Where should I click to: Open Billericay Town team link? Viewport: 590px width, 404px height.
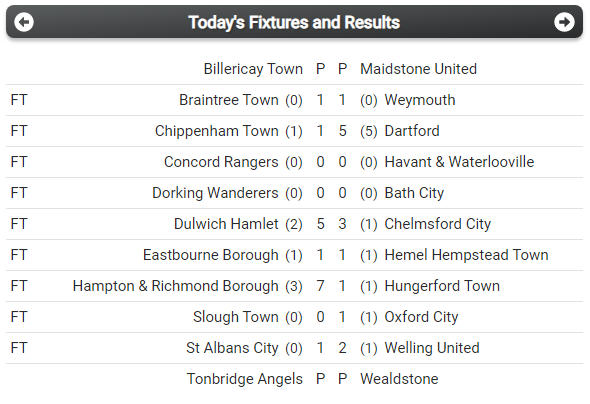pyautogui.click(x=253, y=69)
